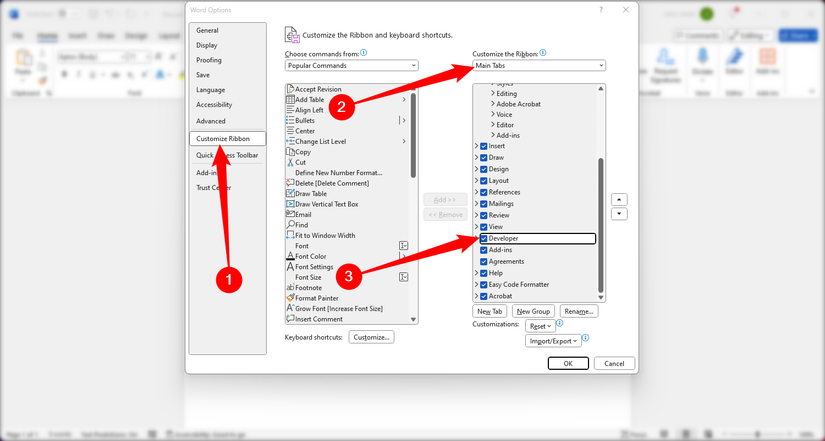825x441 pixels.
Task: Click the Add Table grid icon
Action: coord(290,99)
